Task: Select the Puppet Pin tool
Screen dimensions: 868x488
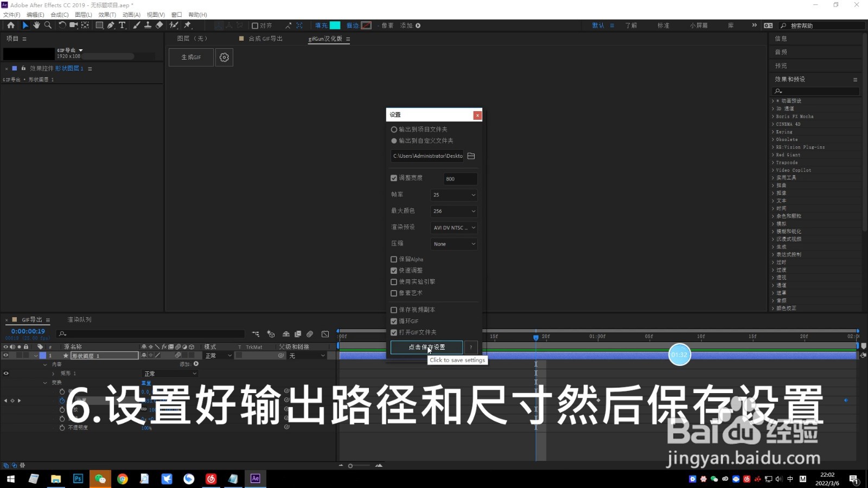Action: point(188,25)
